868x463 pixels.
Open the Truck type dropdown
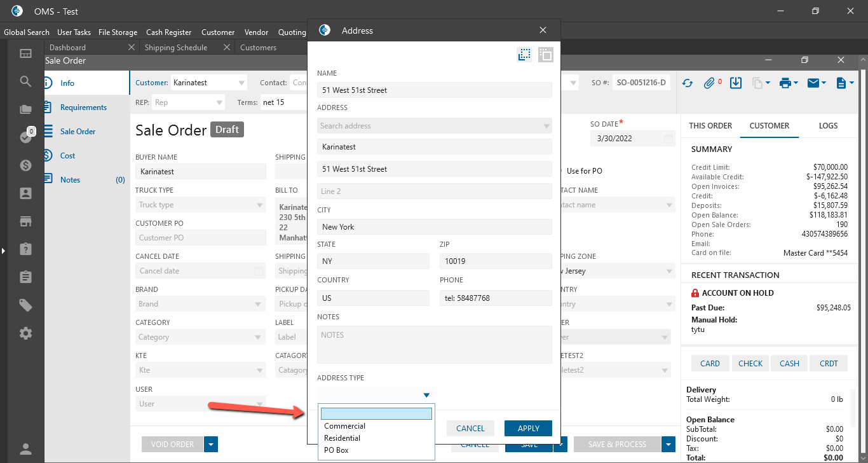click(201, 205)
